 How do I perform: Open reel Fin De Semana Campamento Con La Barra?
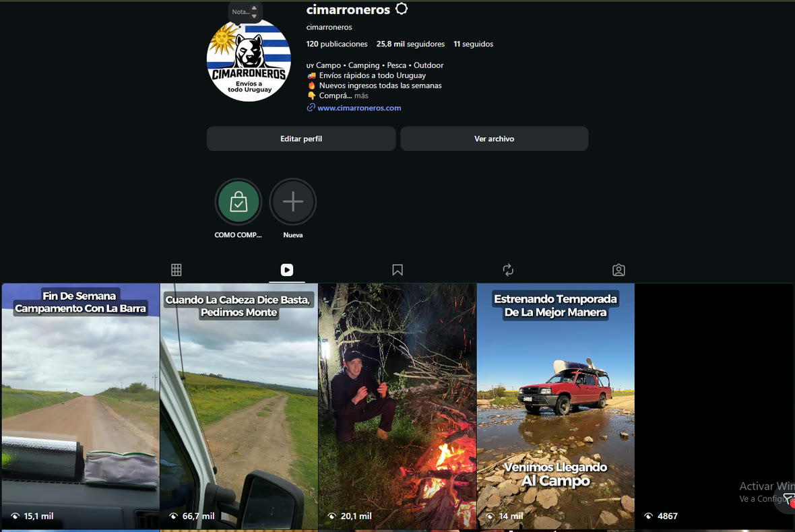(81, 406)
